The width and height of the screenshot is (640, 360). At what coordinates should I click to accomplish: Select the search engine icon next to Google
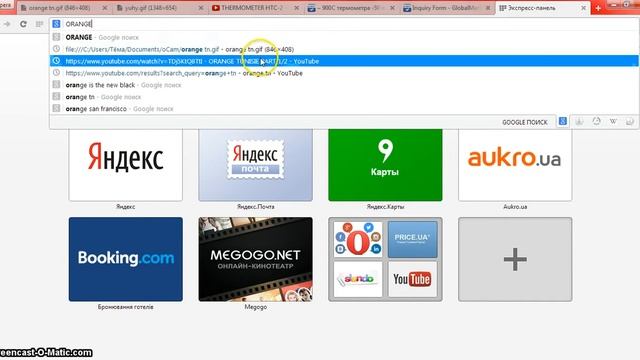pos(579,121)
